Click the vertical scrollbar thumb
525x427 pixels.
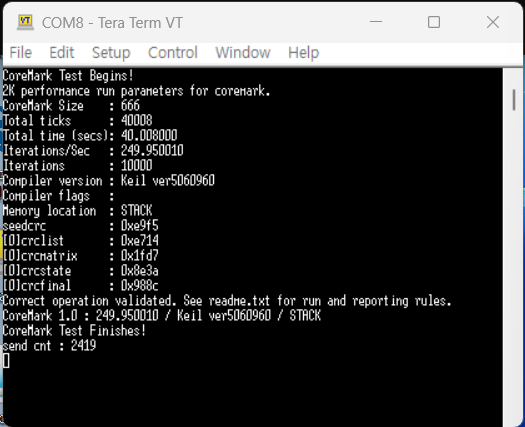tap(514, 99)
